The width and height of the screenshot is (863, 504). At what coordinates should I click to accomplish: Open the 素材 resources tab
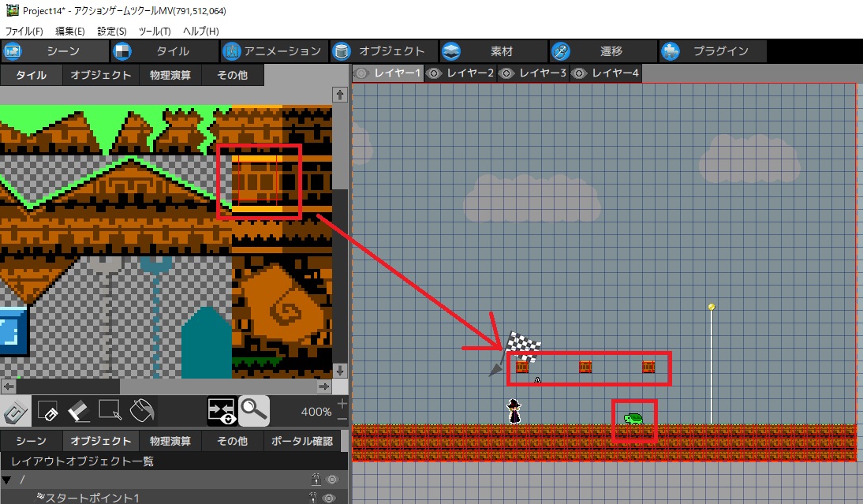click(494, 51)
